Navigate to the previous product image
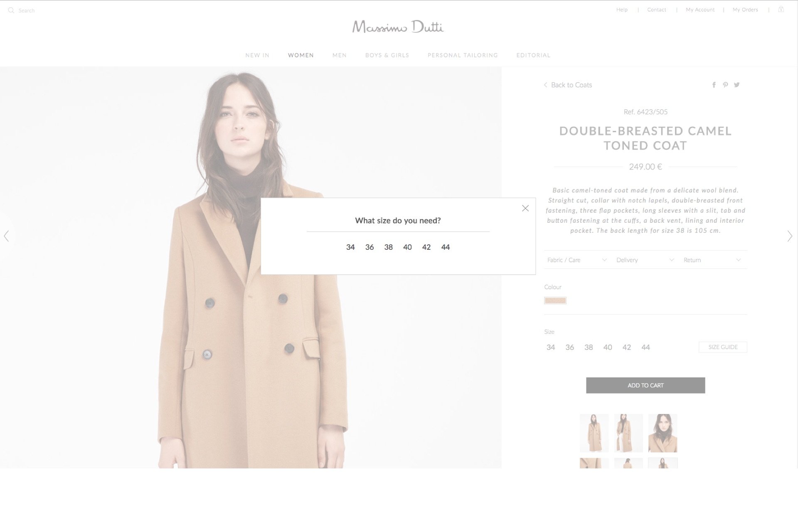This screenshot has width=798, height=532. click(6, 236)
